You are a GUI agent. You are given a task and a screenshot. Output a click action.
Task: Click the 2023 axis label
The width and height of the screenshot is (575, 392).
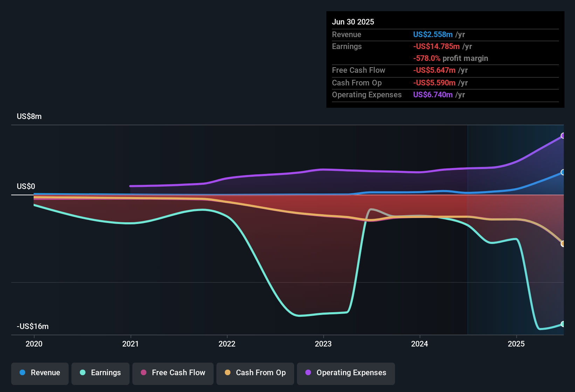(x=323, y=344)
